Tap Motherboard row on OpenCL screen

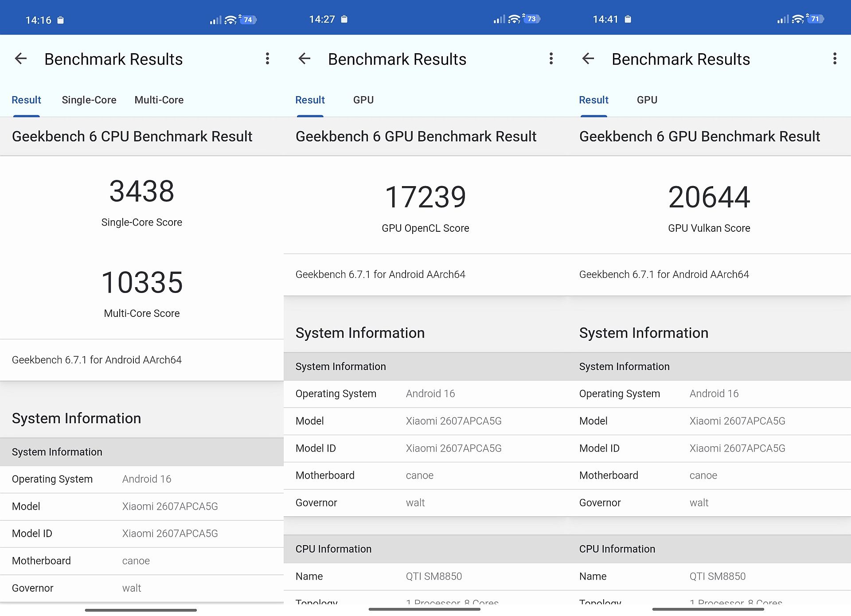pyautogui.click(x=425, y=476)
